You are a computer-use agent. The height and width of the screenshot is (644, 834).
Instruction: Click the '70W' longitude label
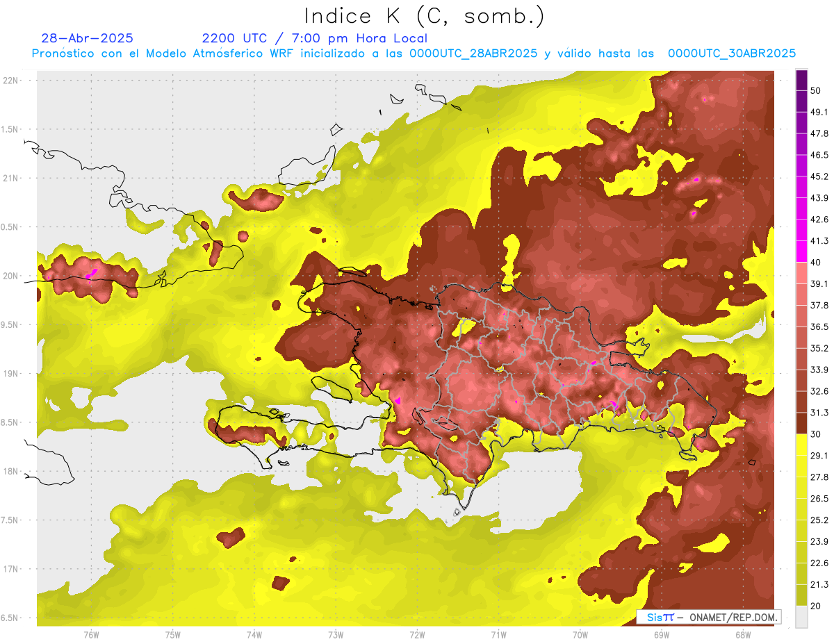[580, 634]
